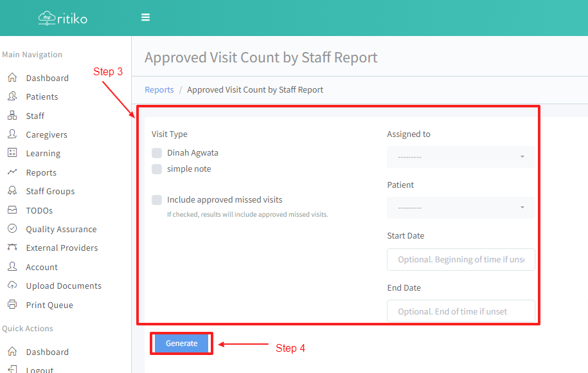Click the Dashboard home icon in Main Navigation
The image size is (588, 373).
(x=12, y=78)
